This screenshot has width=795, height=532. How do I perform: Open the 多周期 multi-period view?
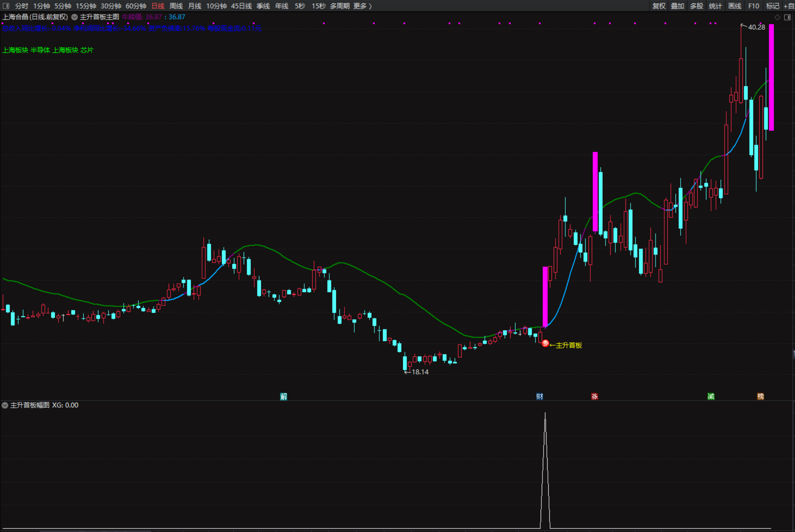[x=340, y=6]
